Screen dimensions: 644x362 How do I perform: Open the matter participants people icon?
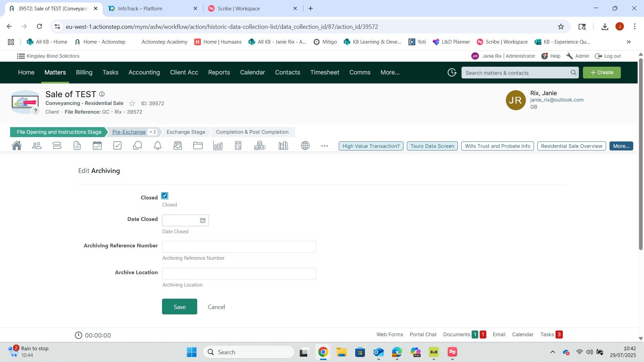(x=37, y=146)
